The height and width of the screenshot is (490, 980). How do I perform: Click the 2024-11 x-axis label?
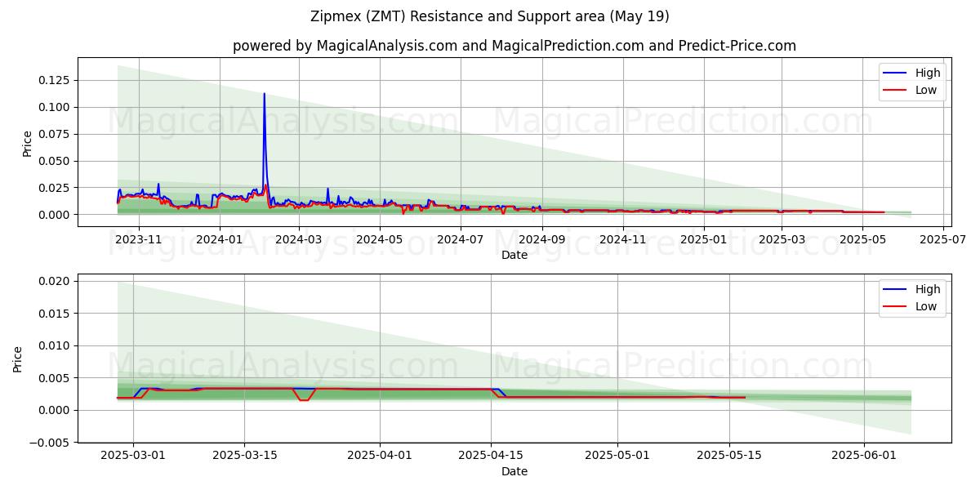622,239
